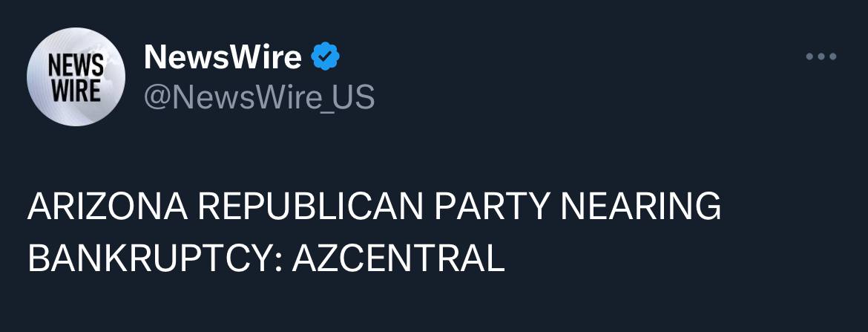
Task: Select the second line of the tweet
Action: pyautogui.click(x=266, y=259)
